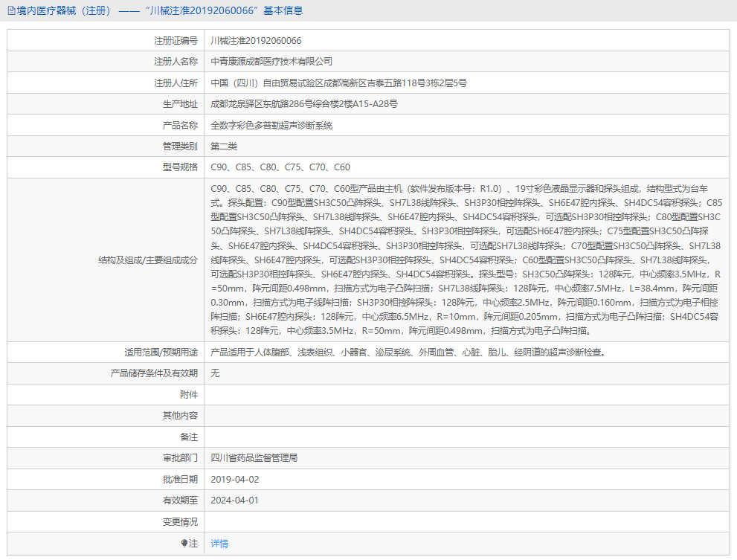Click the bulb icon beside 注 label
Viewport: 737px width, 560px height.
pos(184,543)
